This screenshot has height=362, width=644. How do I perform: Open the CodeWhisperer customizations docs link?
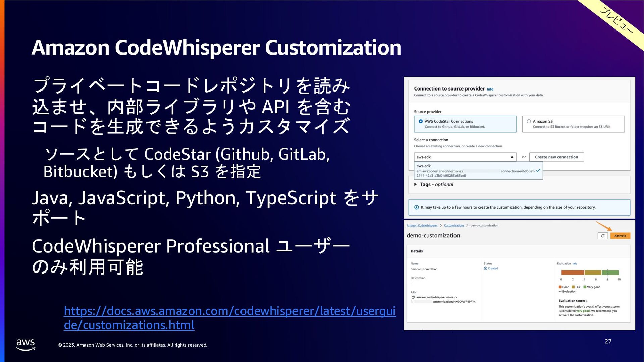tap(230, 318)
